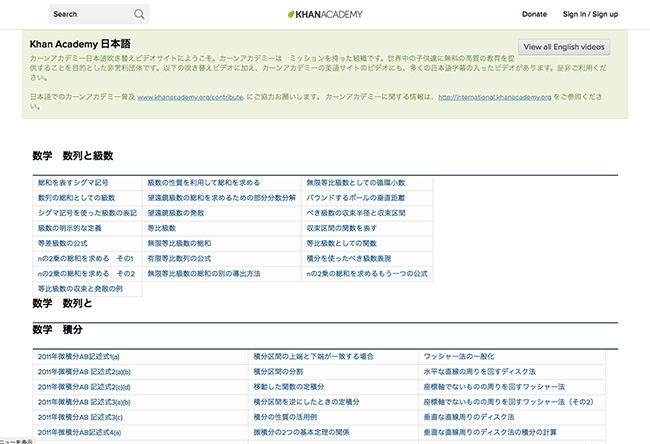Open video 総和を表すシグマ記号
This screenshot has width=650, height=444.
(73, 183)
